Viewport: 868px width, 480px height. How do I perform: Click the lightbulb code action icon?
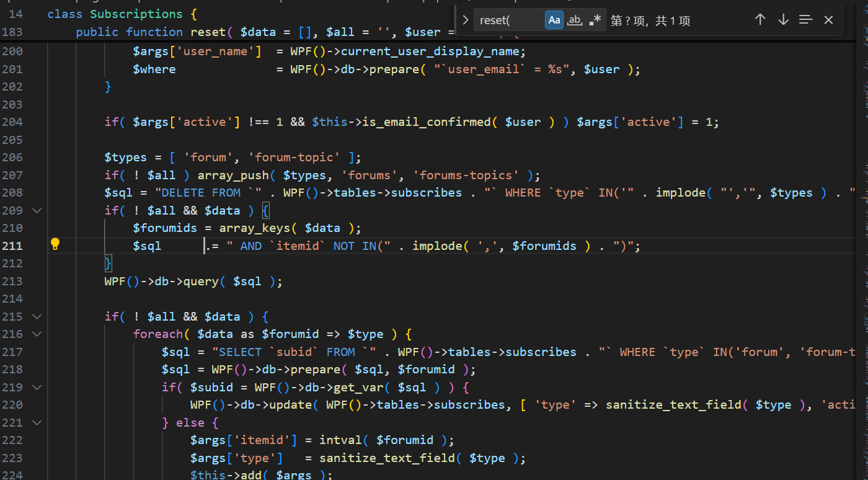tap(55, 244)
